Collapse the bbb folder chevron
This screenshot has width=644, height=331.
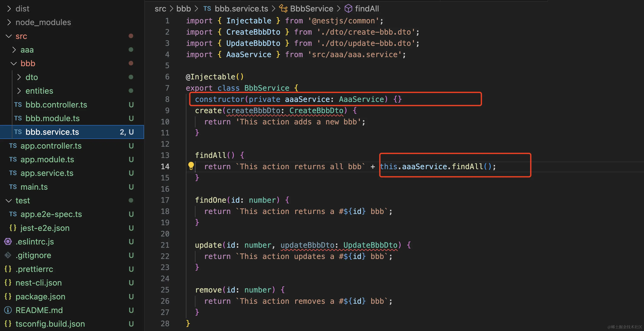click(14, 63)
